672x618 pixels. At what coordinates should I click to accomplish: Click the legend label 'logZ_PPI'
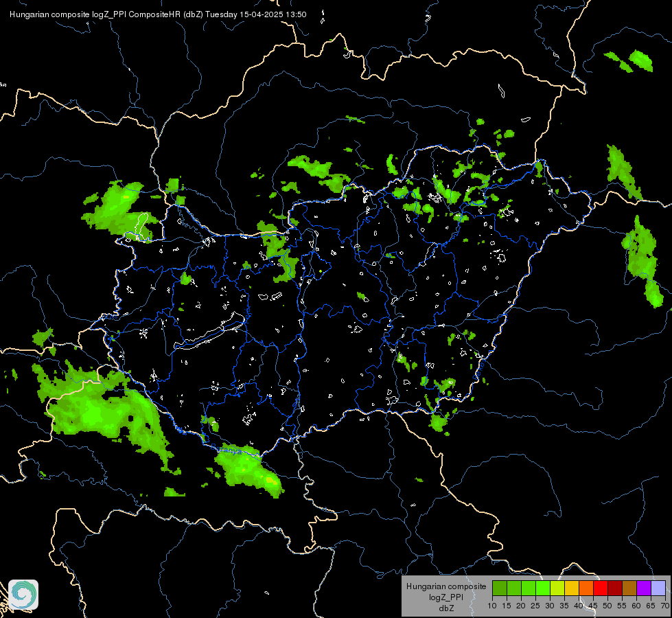point(446,597)
